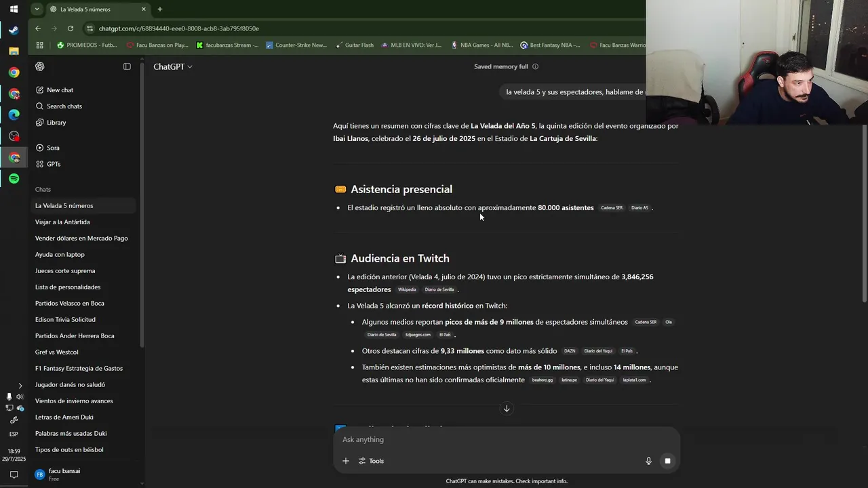Go back in browser history
Viewport: 868px width, 488px height.
pyautogui.click(x=38, y=28)
